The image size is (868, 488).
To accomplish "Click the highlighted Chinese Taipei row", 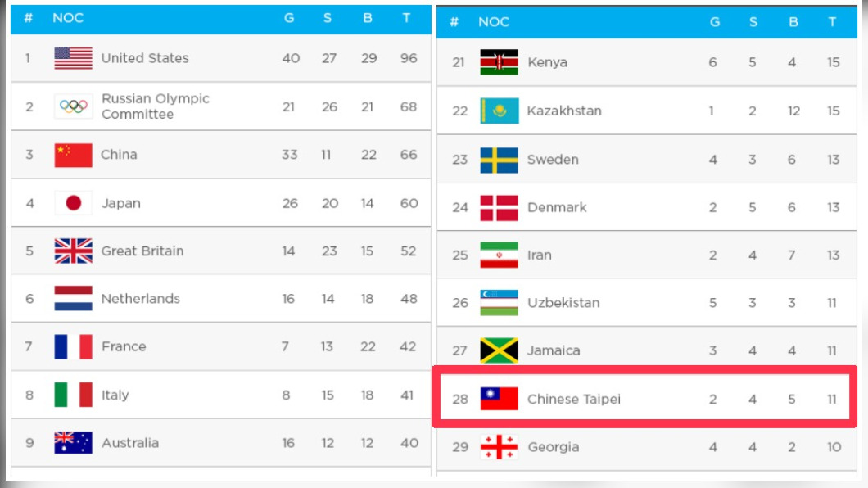I will pyautogui.click(x=644, y=397).
